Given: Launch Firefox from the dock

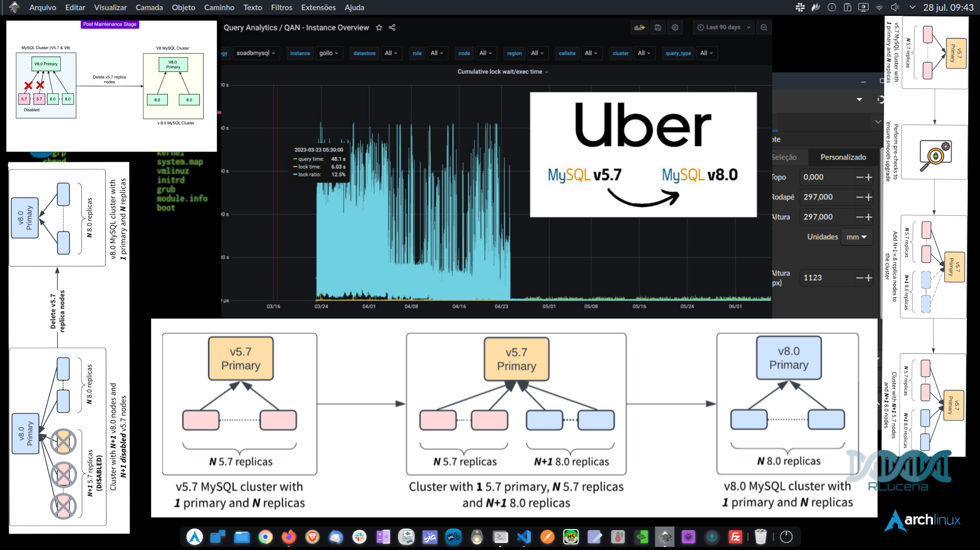Looking at the screenshot, I should pyautogui.click(x=289, y=537).
